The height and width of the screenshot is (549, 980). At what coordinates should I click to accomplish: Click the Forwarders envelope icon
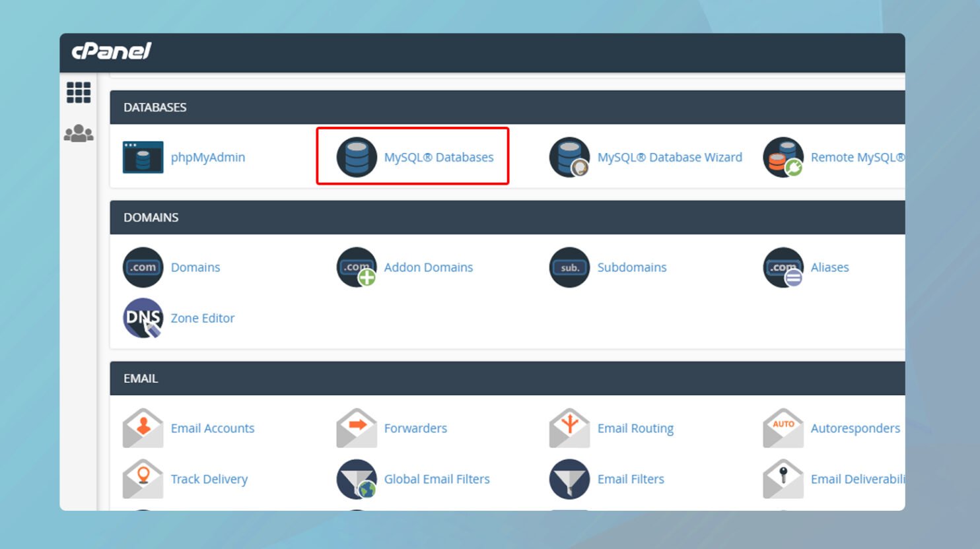point(357,428)
